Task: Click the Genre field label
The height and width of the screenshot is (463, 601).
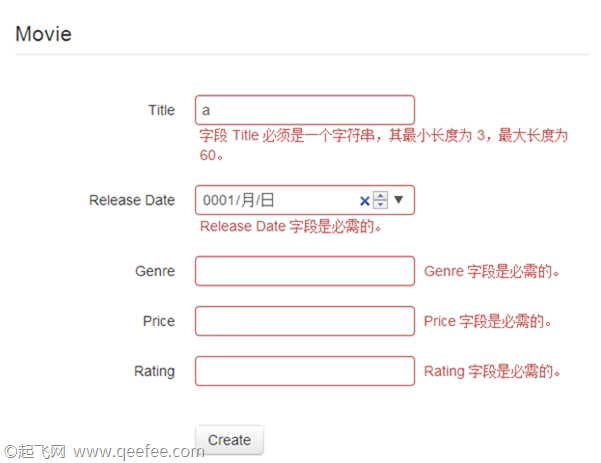Action: pos(155,271)
